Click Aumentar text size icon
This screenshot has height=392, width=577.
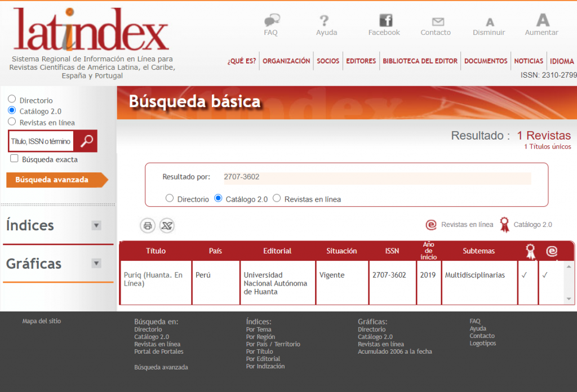click(x=543, y=20)
